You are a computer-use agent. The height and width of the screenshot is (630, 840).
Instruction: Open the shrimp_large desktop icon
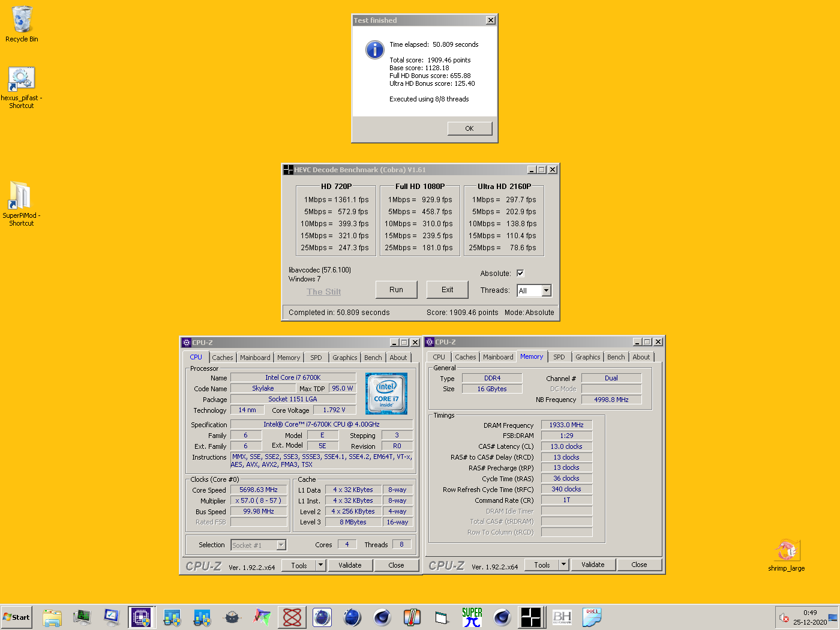click(x=786, y=555)
